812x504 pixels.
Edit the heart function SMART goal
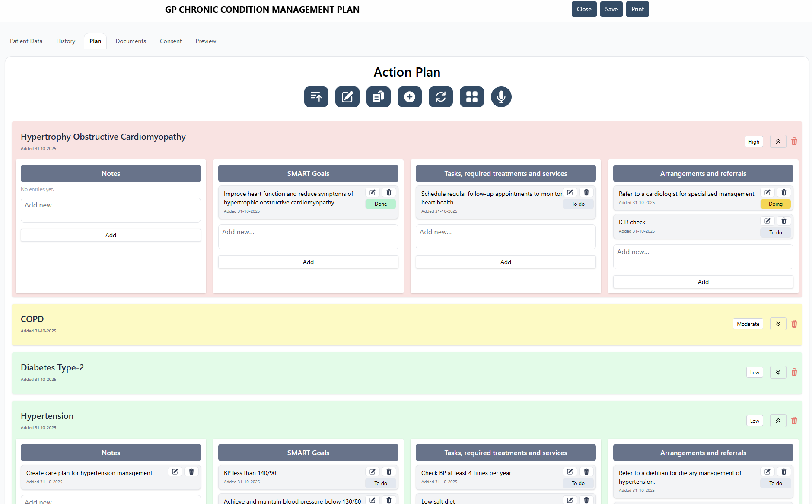click(x=372, y=192)
